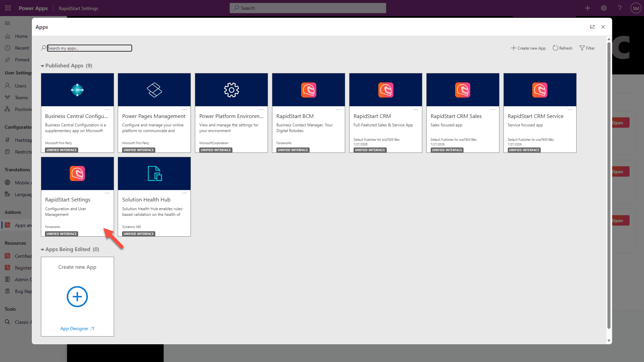
Task: Open RapidStart CRM app icon
Action: (x=386, y=90)
